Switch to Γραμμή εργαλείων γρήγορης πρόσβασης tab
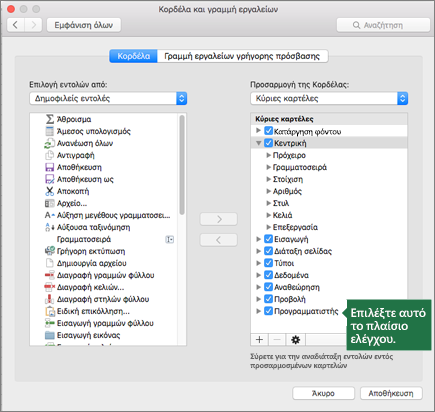 pyautogui.click(x=242, y=56)
